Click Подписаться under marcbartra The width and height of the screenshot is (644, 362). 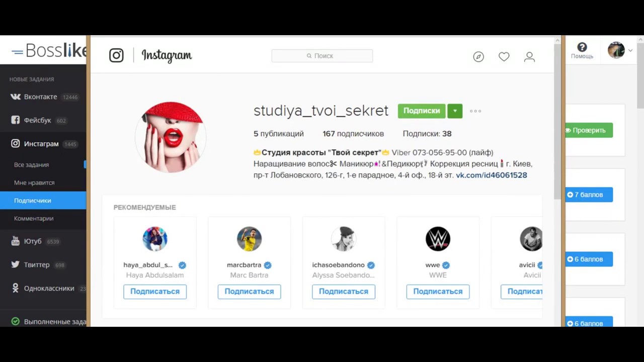coord(249,292)
